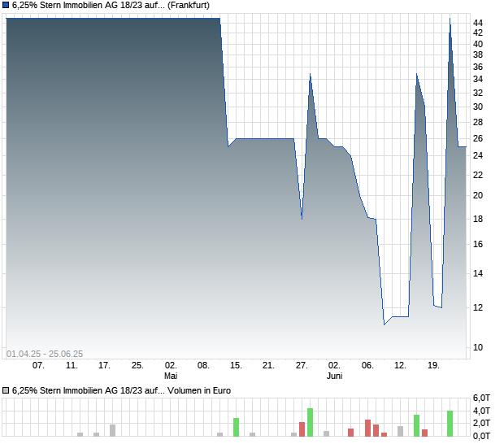Click the 02. Mai x-axis label
This screenshot has height=444, width=504.
(171, 370)
